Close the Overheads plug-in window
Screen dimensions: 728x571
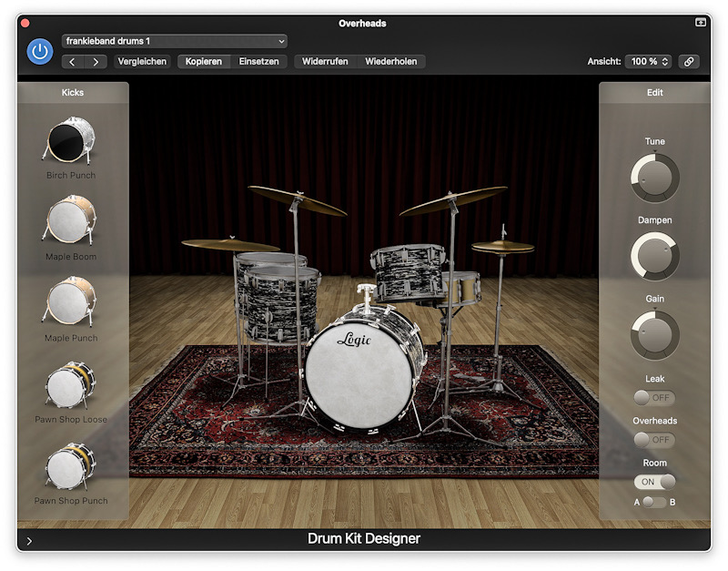tap(25, 23)
